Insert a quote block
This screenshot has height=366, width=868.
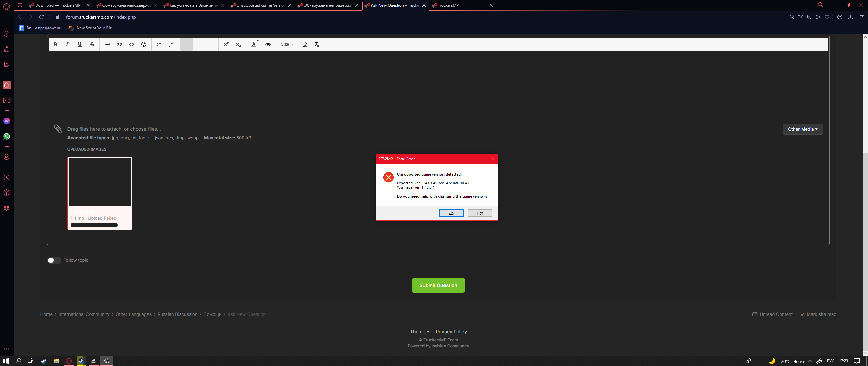[x=119, y=44]
